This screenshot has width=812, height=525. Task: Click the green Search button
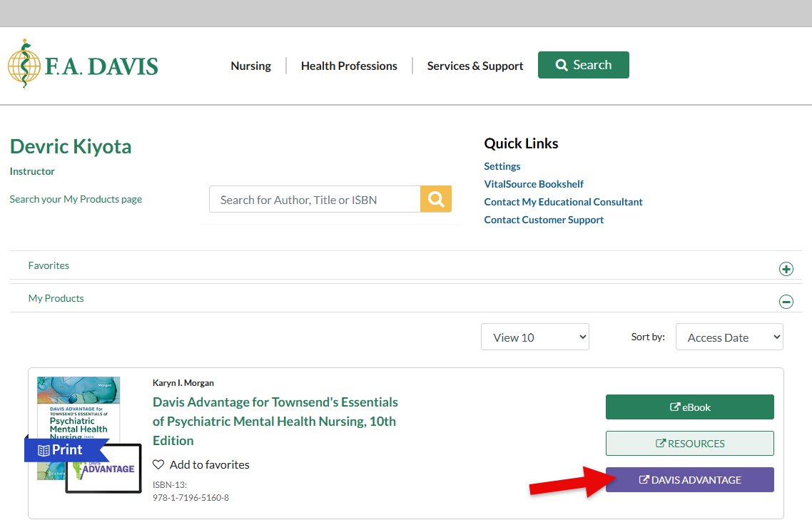point(583,65)
